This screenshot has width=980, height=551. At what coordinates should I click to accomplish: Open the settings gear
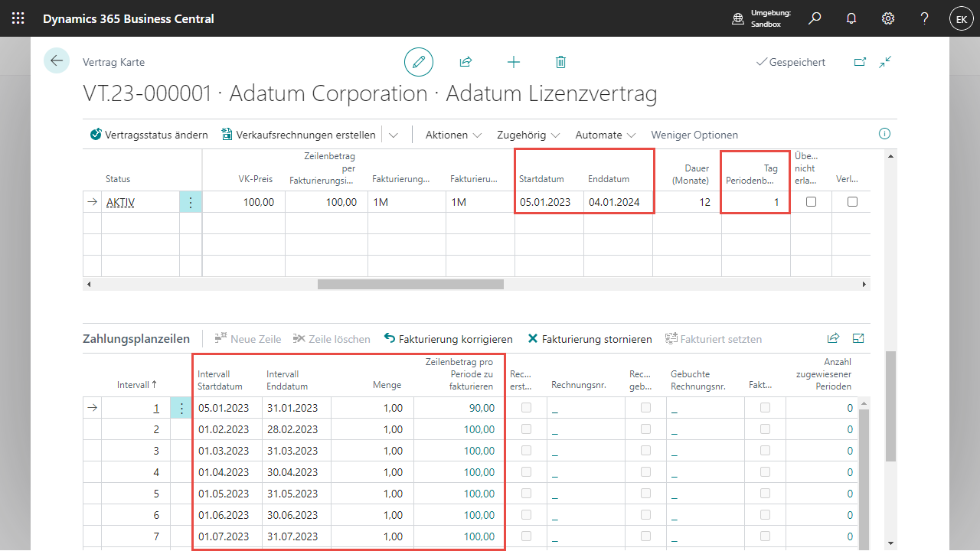click(888, 18)
